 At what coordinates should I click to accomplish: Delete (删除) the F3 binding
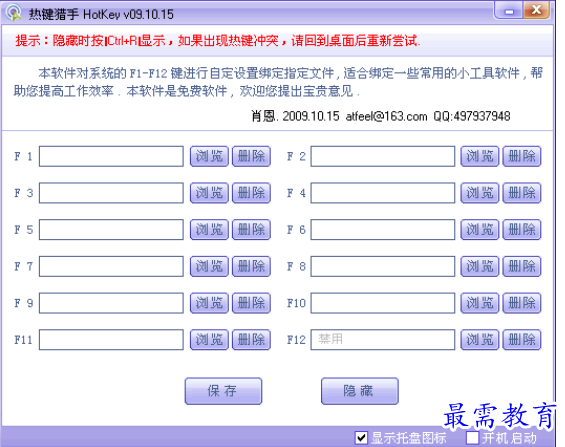click(252, 193)
